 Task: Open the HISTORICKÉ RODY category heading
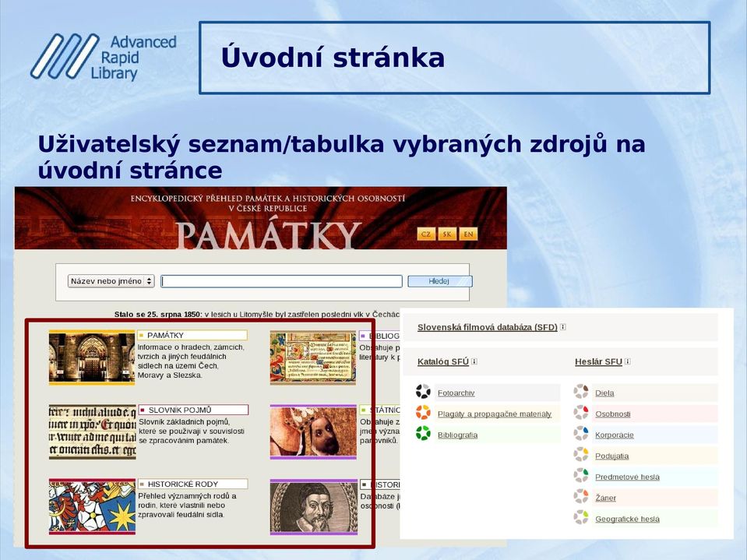pyautogui.click(x=193, y=484)
